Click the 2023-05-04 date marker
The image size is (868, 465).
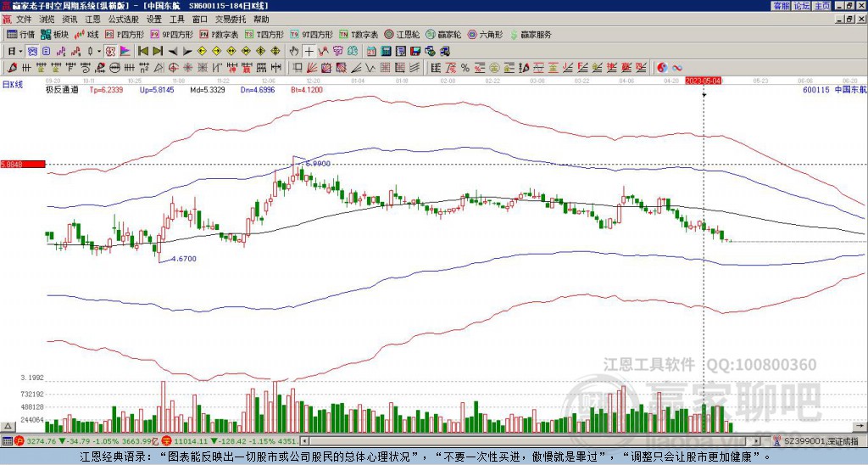point(704,81)
